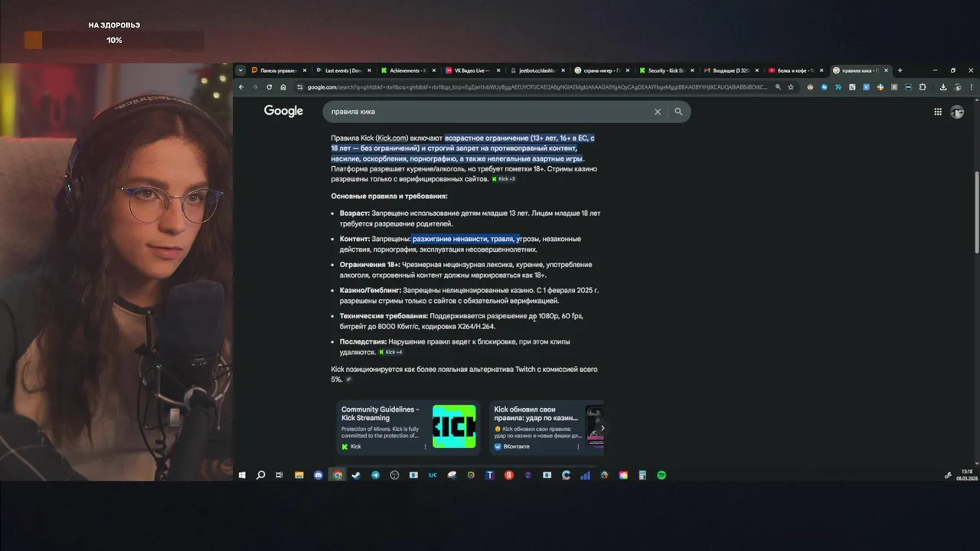Click the правила кика search field
980x551 pixels.
click(490, 112)
